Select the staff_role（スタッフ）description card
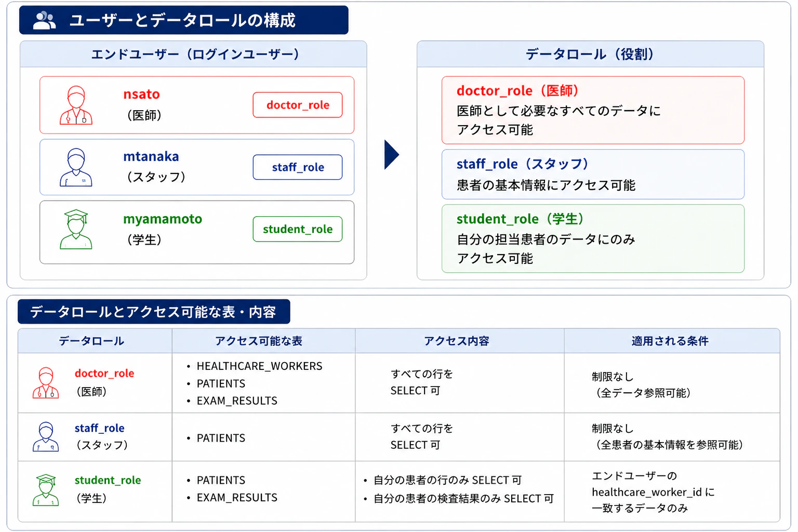This screenshot has width=798, height=532. [593, 175]
